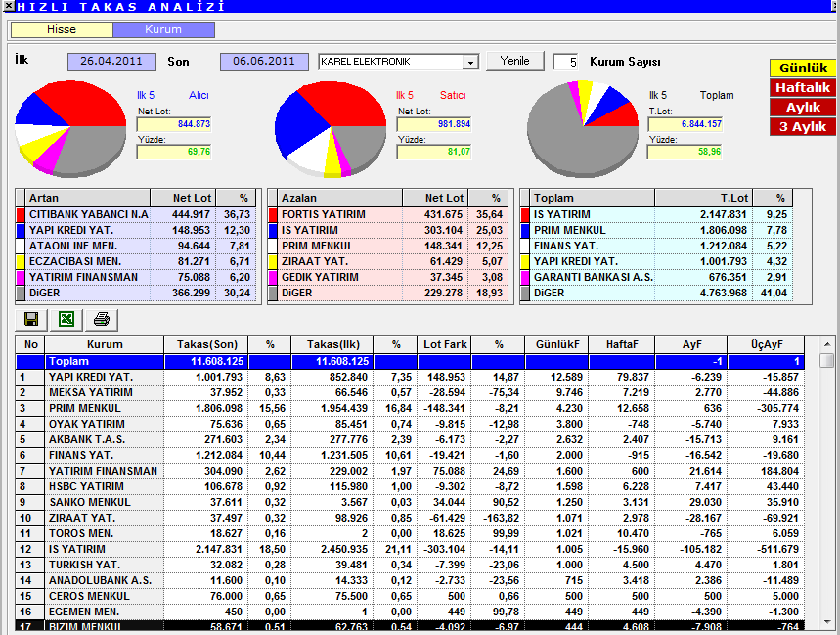Click FINANS YAT. in the Toplam list
Image resolution: width=840 pixels, height=635 pixels.
pos(566,246)
